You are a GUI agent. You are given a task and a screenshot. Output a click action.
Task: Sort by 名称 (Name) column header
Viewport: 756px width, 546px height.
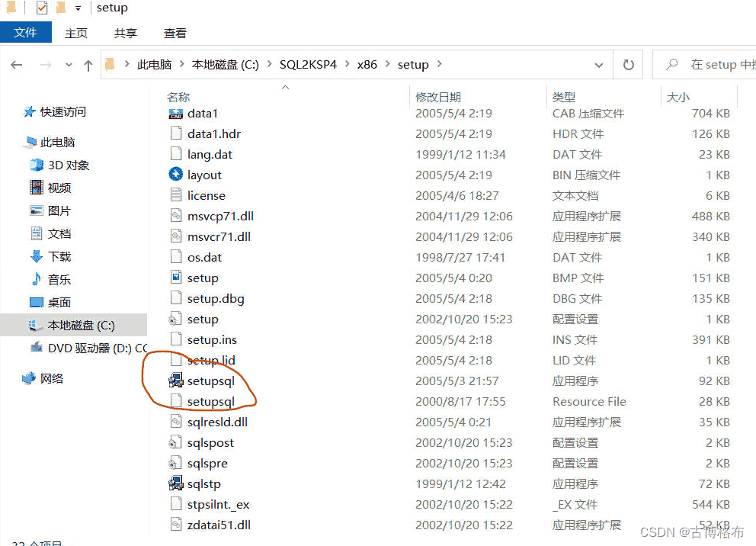[x=178, y=97]
